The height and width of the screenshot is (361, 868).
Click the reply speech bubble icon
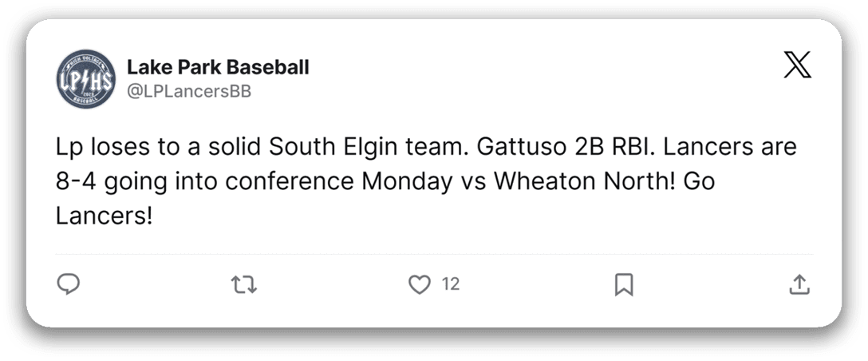[69, 284]
